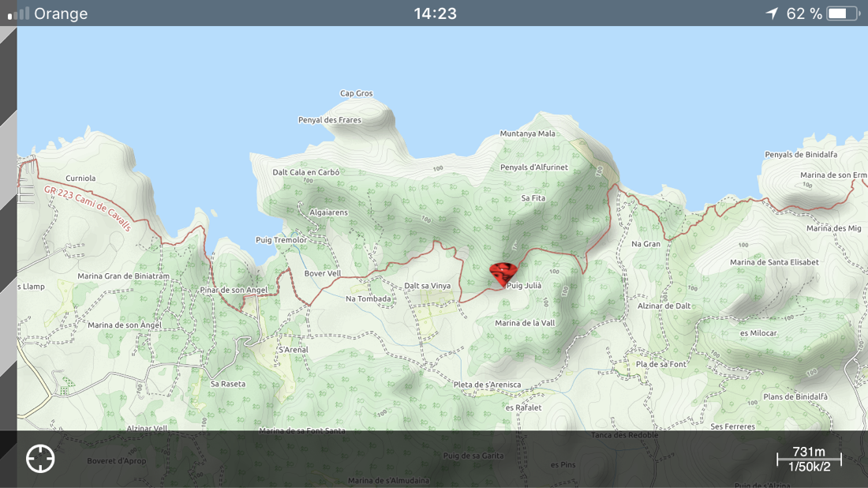
Task: Tap the battery icon in status bar
Action: click(x=843, y=13)
